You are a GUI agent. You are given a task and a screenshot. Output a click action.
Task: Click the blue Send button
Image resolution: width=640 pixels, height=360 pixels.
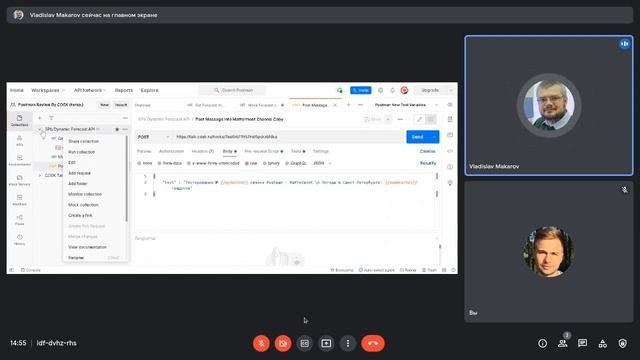[417, 137]
